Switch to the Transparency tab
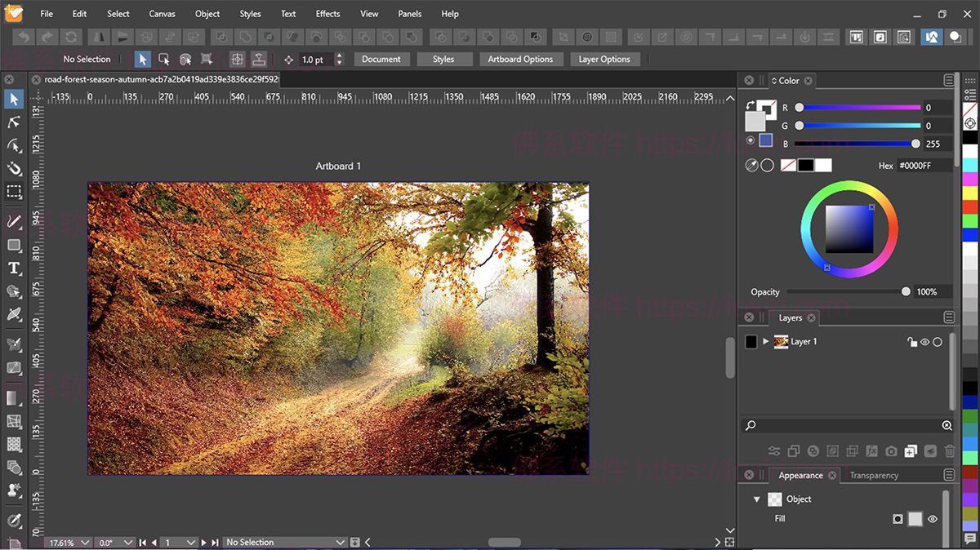Screen dimensions: 980x550 pos(873,475)
